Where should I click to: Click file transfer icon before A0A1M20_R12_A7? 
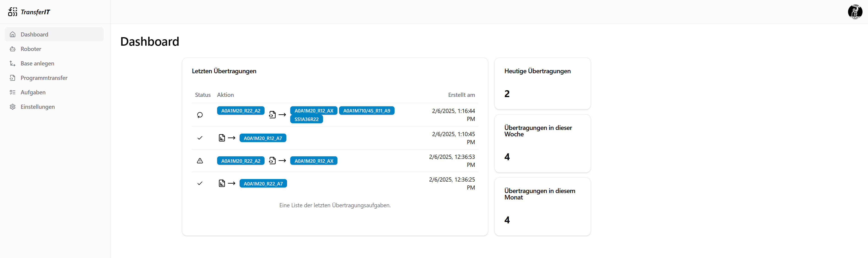pyautogui.click(x=222, y=138)
